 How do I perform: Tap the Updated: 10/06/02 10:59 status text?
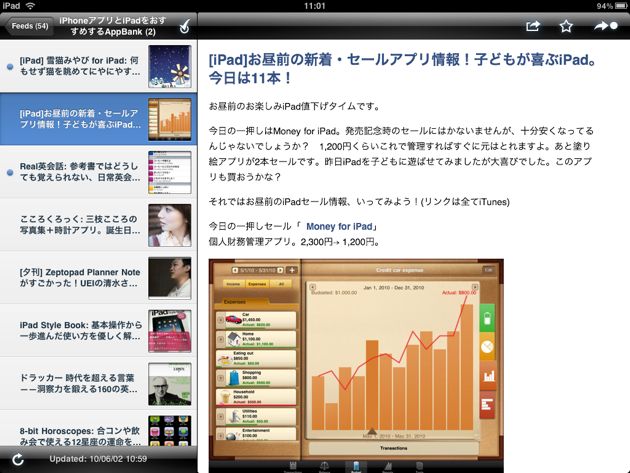click(x=98, y=459)
